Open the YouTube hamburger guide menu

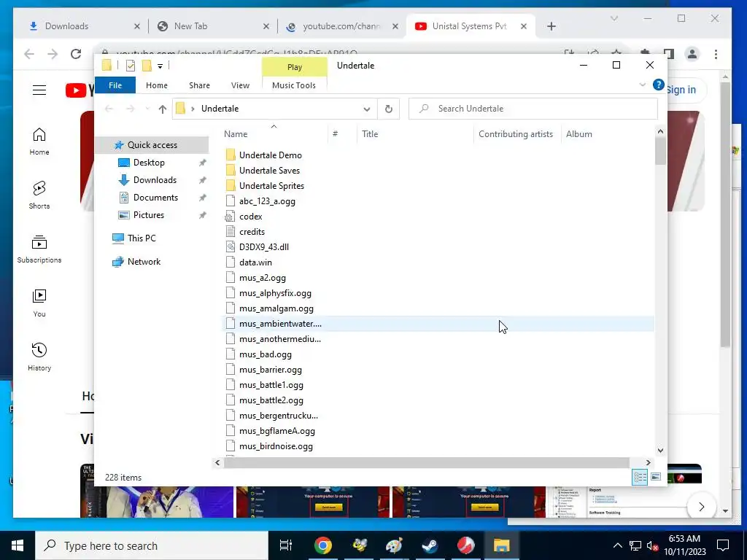(39, 90)
